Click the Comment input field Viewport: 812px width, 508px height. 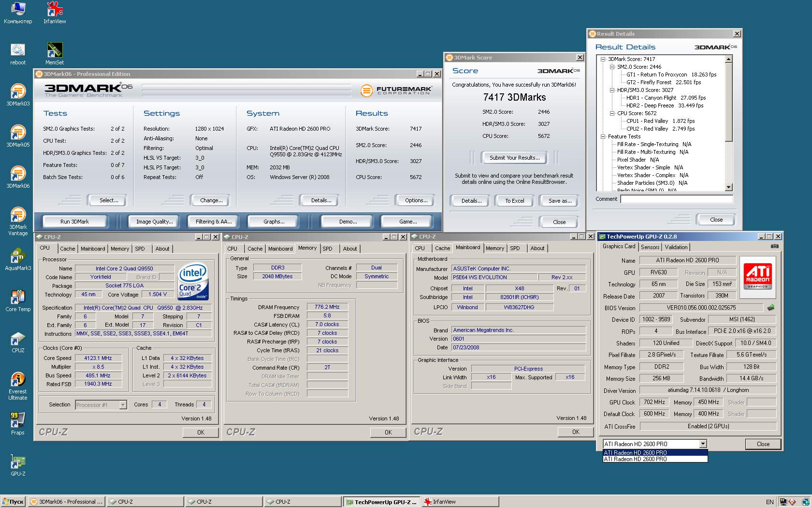pos(677,199)
